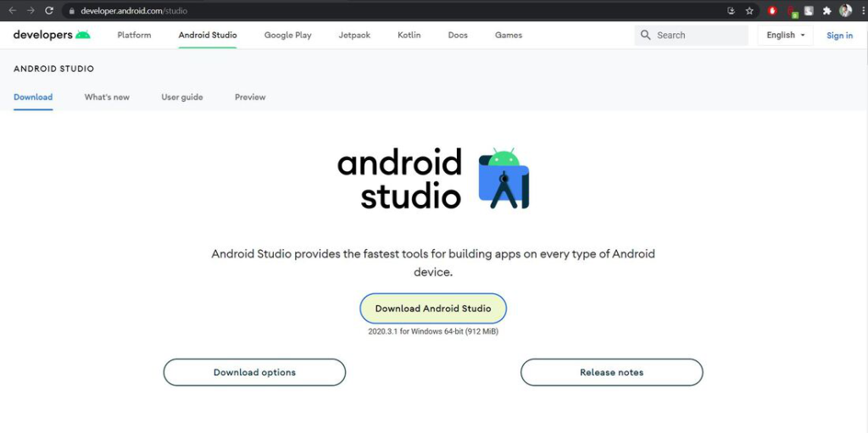868x433 pixels.
Task: Click the padlock site info icon
Action: tap(72, 11)
